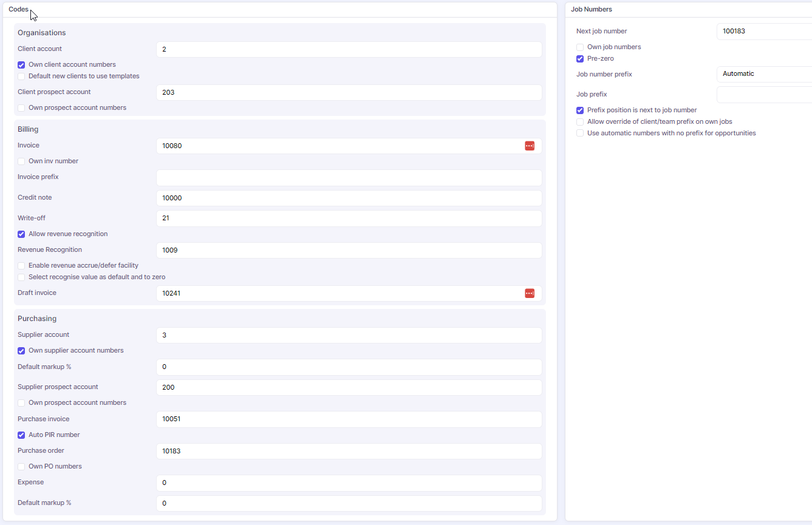Uncheck Own client account numbers
812x525 pixels.
pos(21,65)
